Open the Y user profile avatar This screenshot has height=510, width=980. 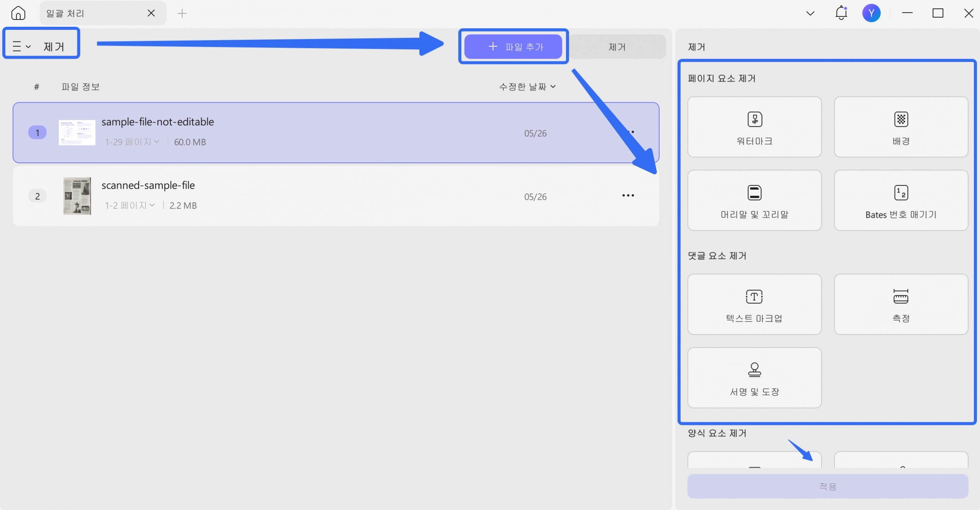tap(871, 13)
